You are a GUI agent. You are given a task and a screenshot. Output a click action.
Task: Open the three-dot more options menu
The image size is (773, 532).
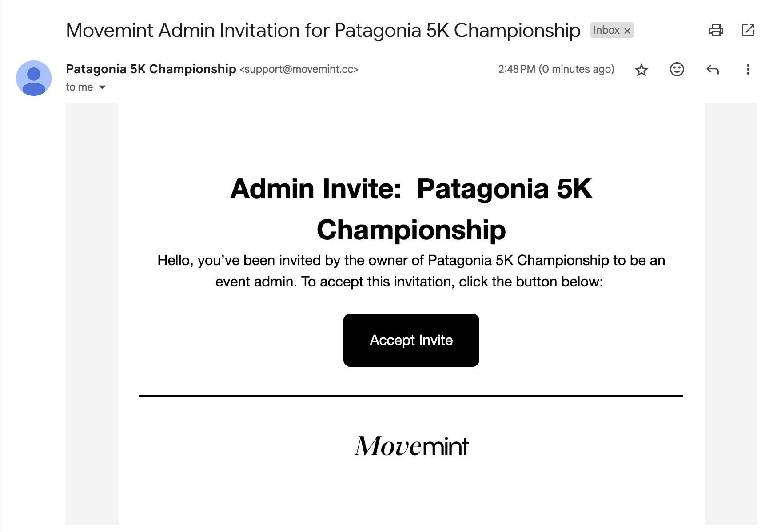pyautogui.click(x=748, y=69)
